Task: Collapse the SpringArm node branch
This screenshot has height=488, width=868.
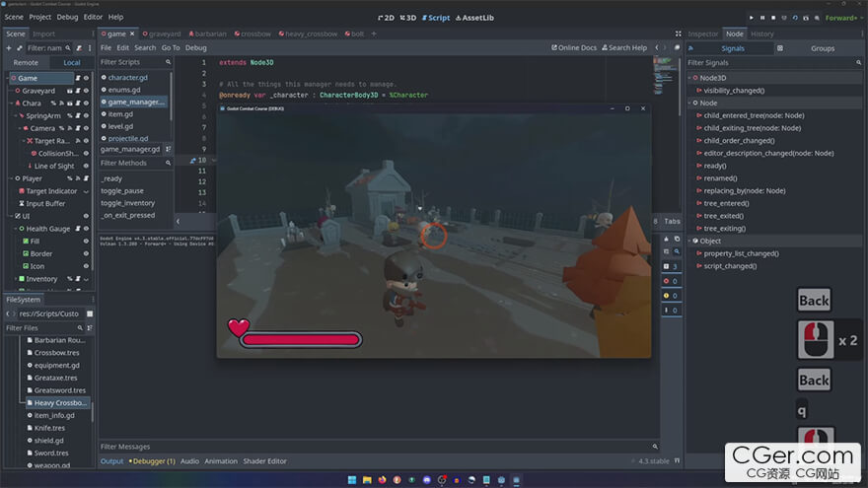Action: tap(16, 115)
